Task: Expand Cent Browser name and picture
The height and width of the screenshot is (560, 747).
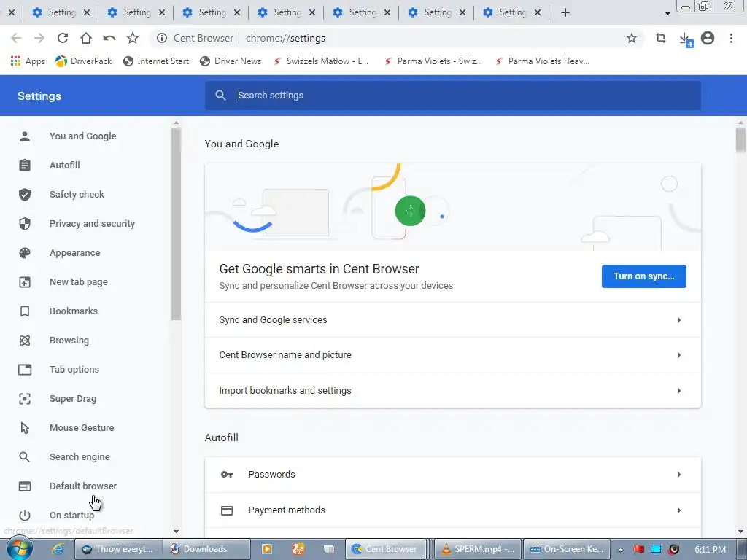Action: coord(452,355)
